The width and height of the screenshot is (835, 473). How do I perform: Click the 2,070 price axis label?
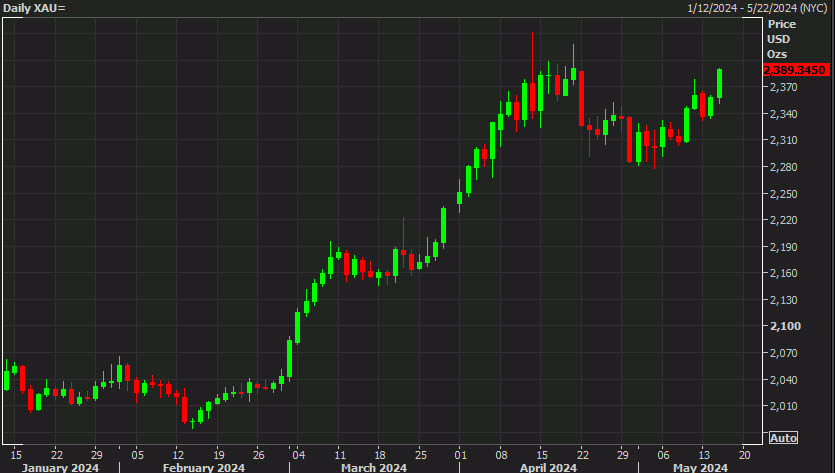(783, 353)
